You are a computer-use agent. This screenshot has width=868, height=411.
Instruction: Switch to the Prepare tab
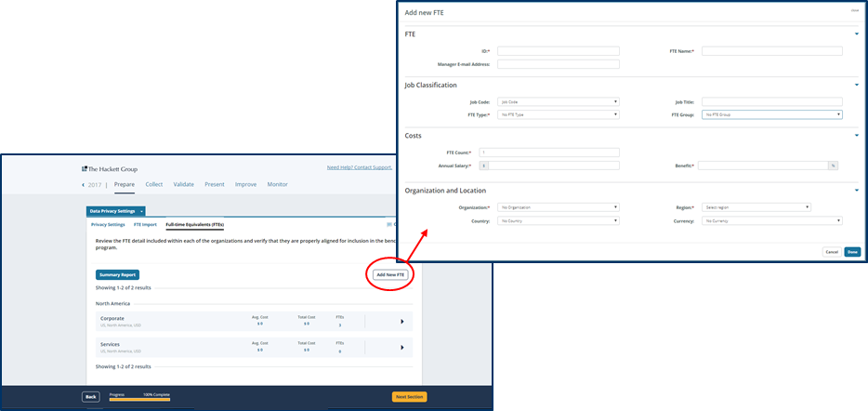tap(125, 184)
